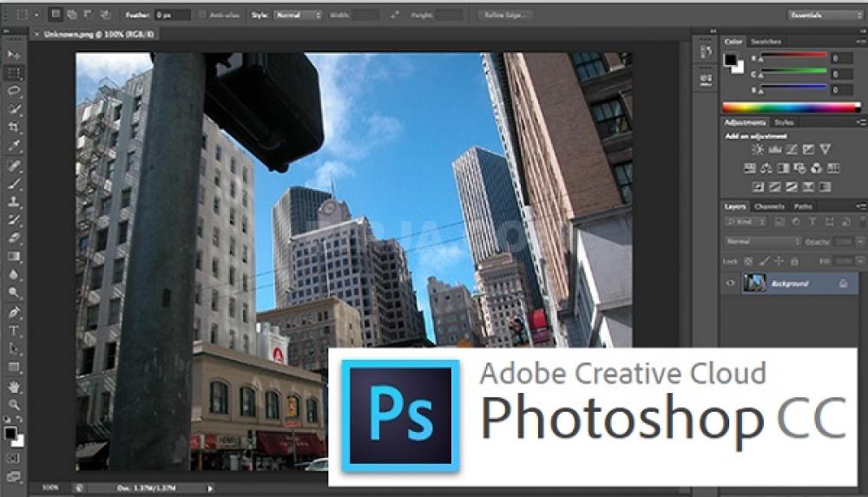Select the Hand tool
This screenshot has width=868, height=497.
[14, 386]
